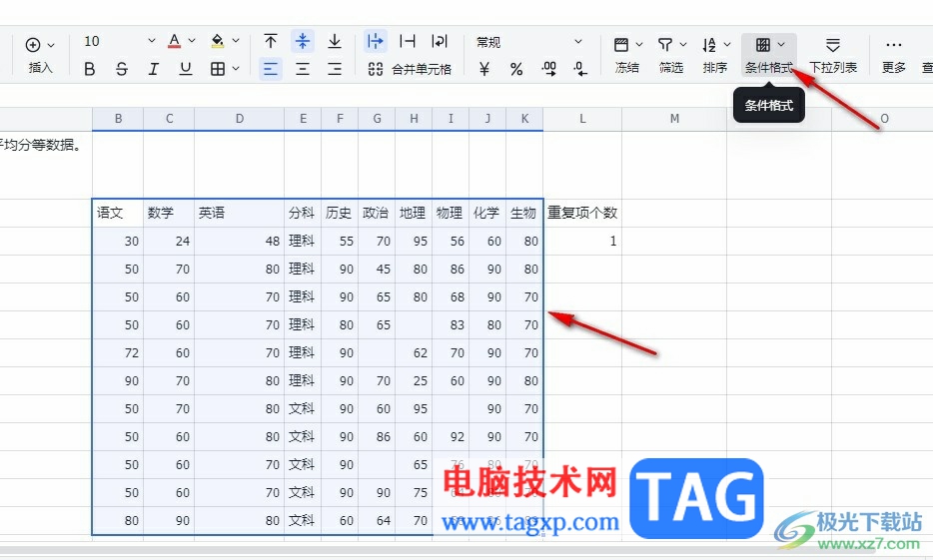Expand the Filter dropdown arrow
Image resolution: width=933 pixels, height=560 pixels.
pos(683,45)
